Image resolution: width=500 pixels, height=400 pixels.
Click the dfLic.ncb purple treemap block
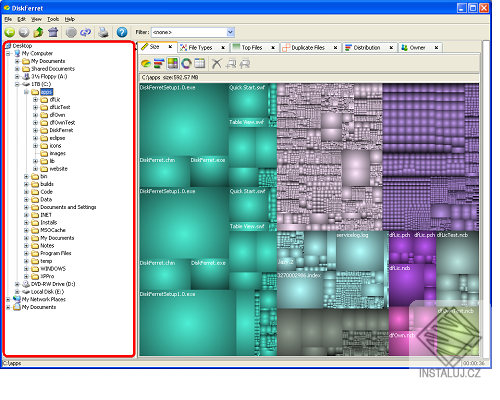pyautogui.click(x=407, y=285)
